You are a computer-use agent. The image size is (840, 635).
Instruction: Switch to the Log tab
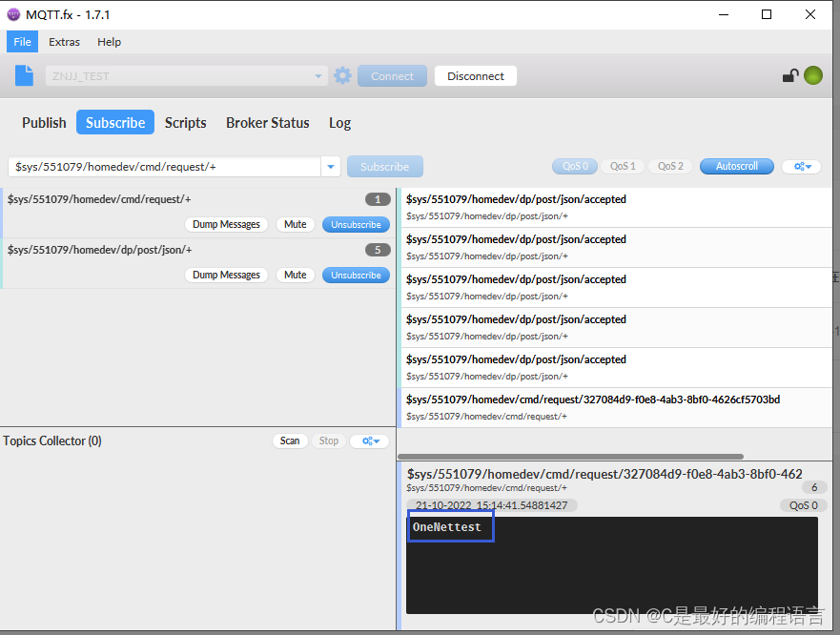pos(339,123)
